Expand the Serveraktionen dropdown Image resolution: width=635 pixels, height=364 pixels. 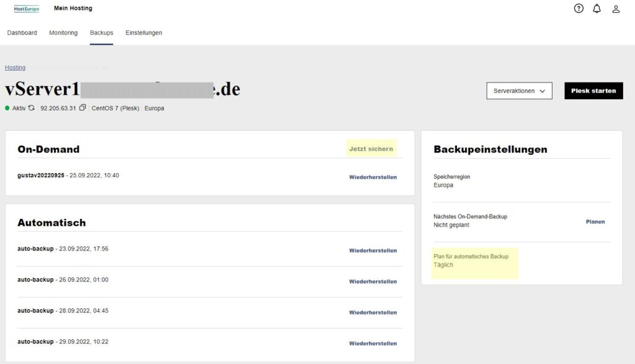(519, 91)
